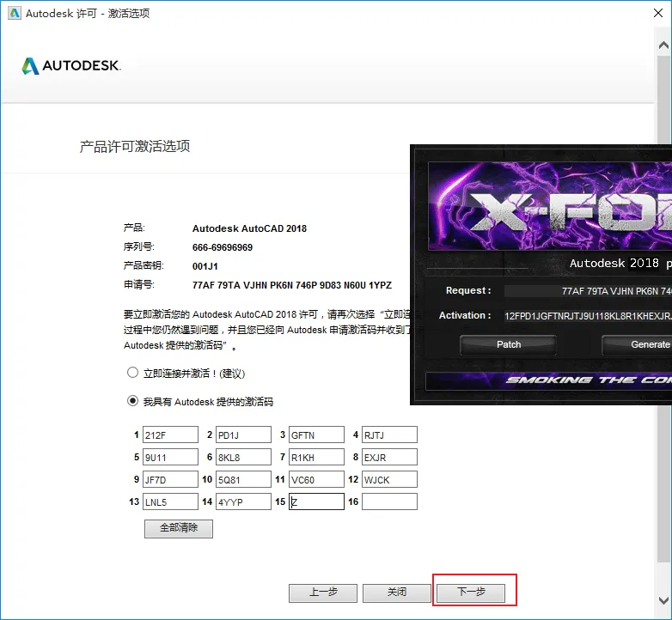The width and height of the screenshot is (672, 620).
Task: Click activation code field 8 containing EXJR
Action: click(x=389, y=457)
